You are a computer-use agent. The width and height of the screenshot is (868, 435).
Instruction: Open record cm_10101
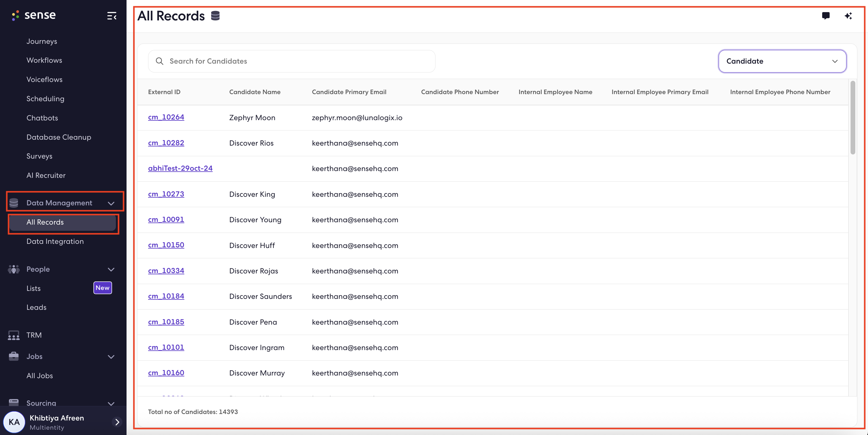166,347
